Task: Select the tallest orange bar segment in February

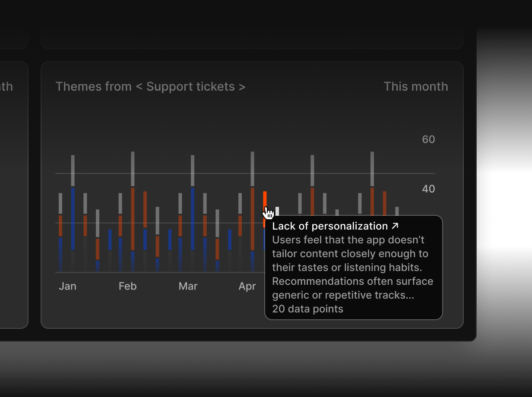Action: pyautogui.click(x=133, y=218)
